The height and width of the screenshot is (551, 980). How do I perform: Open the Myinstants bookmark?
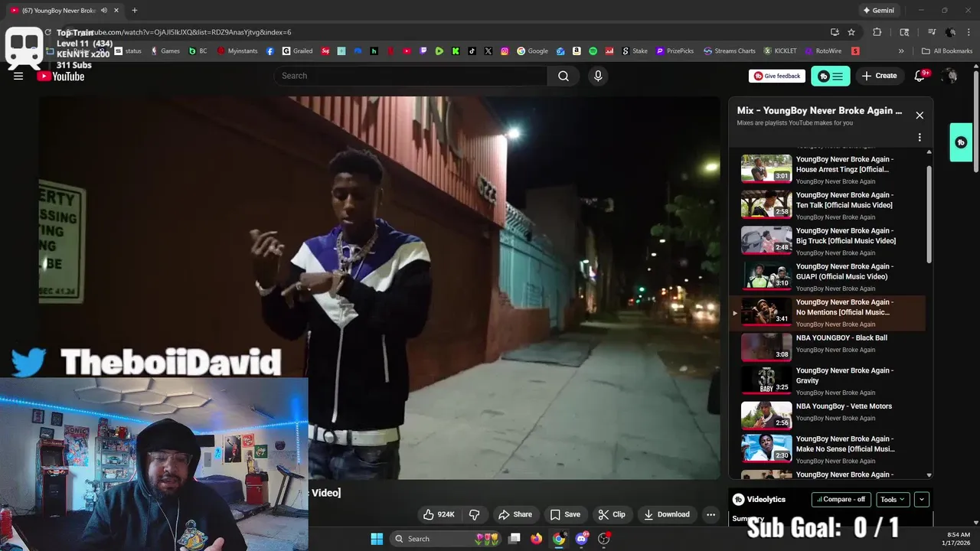coord(237,51)
